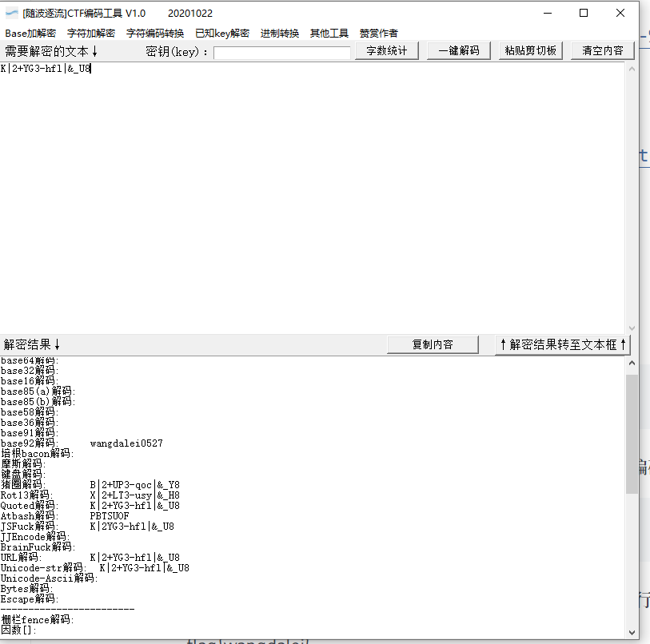Click the 粘贴剪切板 button
The height and width of the screenshot is (644, 650).
point(529,50)
